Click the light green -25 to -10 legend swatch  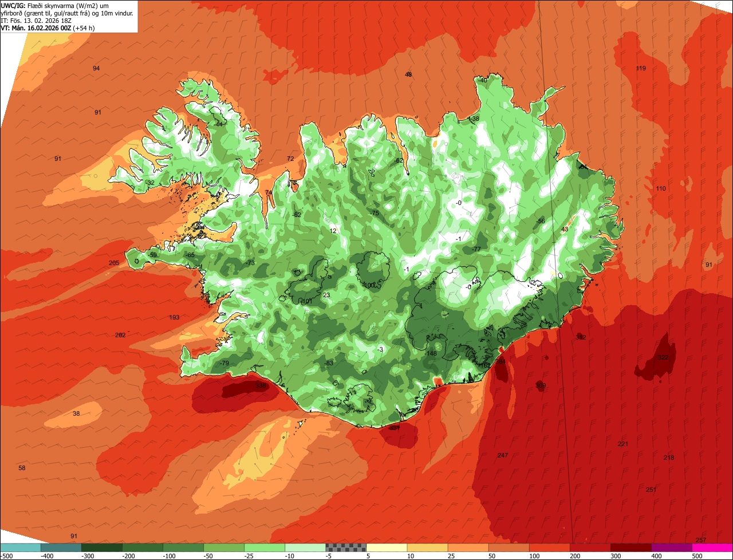point(265,547)
